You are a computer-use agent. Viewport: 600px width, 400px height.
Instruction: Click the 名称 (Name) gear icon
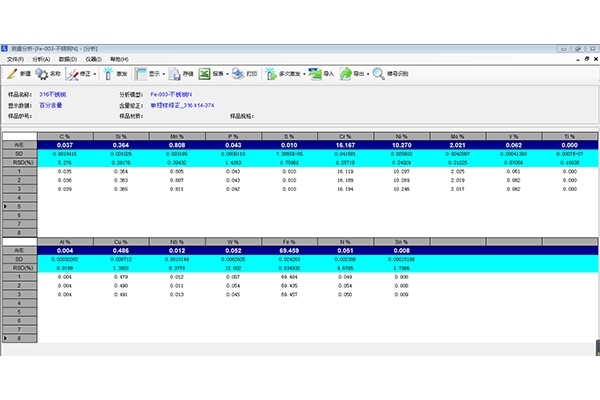(x=41, y=73)
